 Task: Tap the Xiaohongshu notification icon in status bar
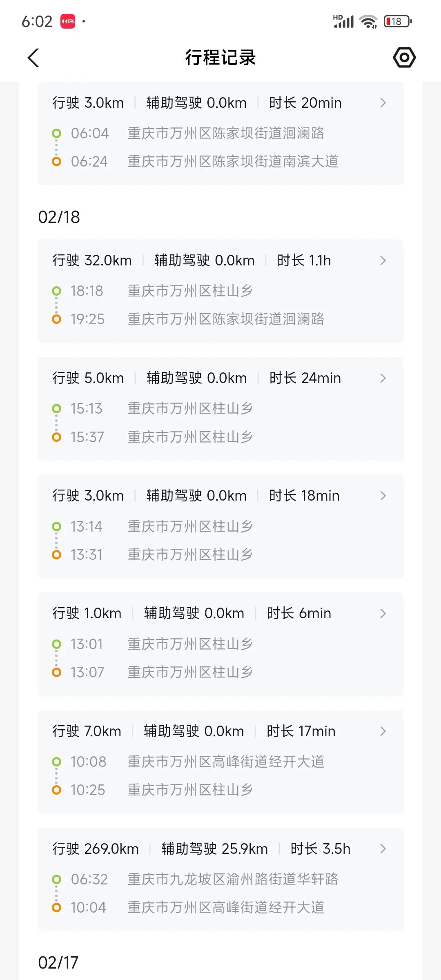pos(68,21)
